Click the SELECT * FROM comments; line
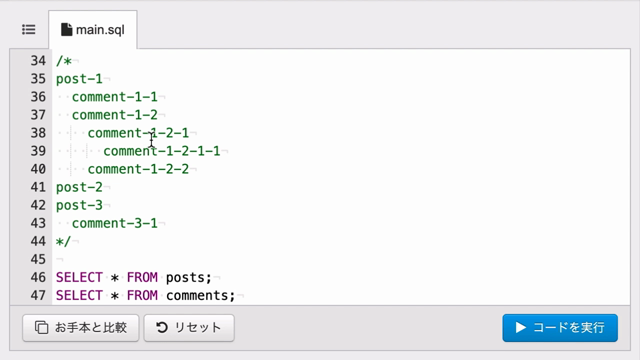This screenshot has width=640, height=360. click(146, 296)
